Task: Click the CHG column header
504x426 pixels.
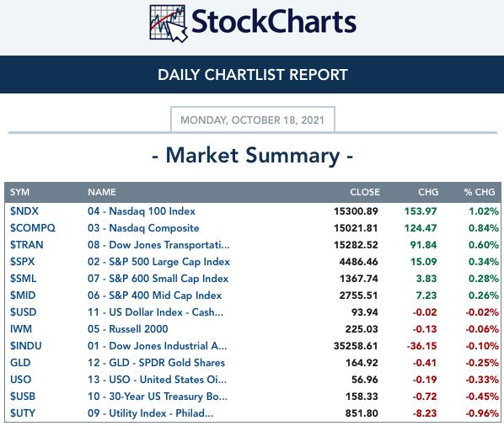Action: click(428, 192)
